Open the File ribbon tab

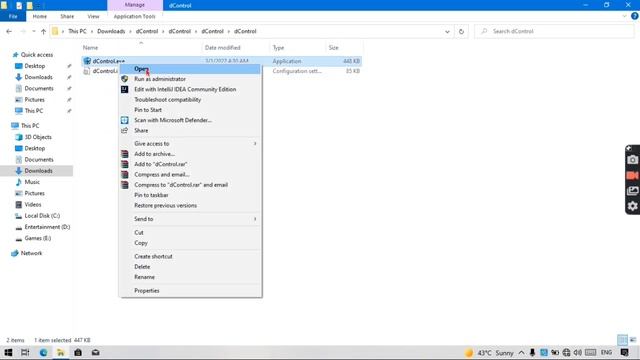(x=13, y=16)
